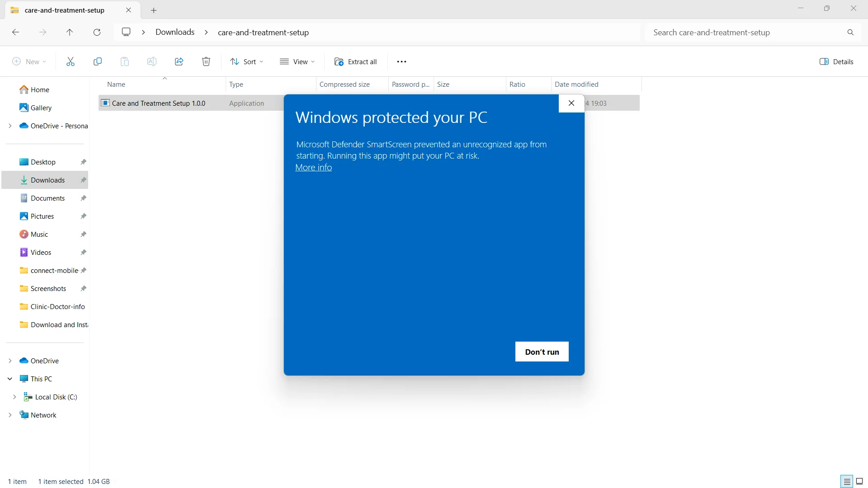This screenshot has width=868, height=488.
Task: Click the Extract all toolbar icon
Action: point(355,61)
